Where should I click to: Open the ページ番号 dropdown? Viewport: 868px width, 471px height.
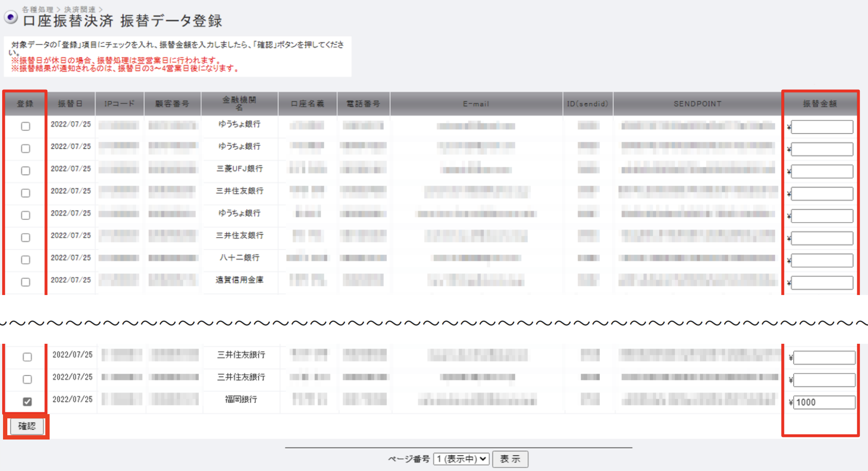pyautogui.click(x=461, y=459)
